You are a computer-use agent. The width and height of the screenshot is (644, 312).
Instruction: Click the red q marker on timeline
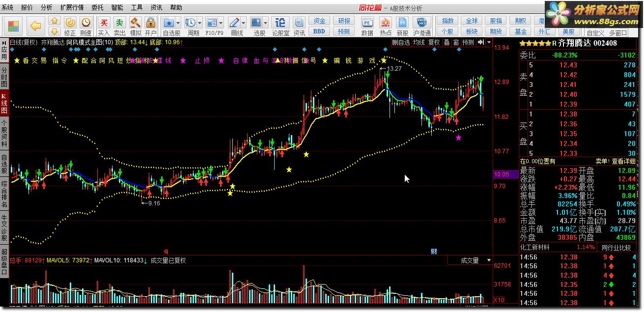tap(166, 251)
